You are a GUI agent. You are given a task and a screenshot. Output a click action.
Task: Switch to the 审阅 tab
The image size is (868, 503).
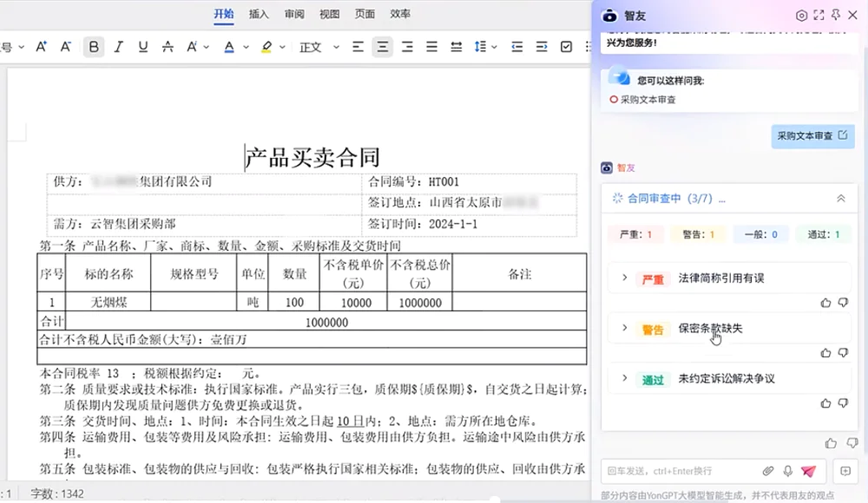tap(294, 14)
